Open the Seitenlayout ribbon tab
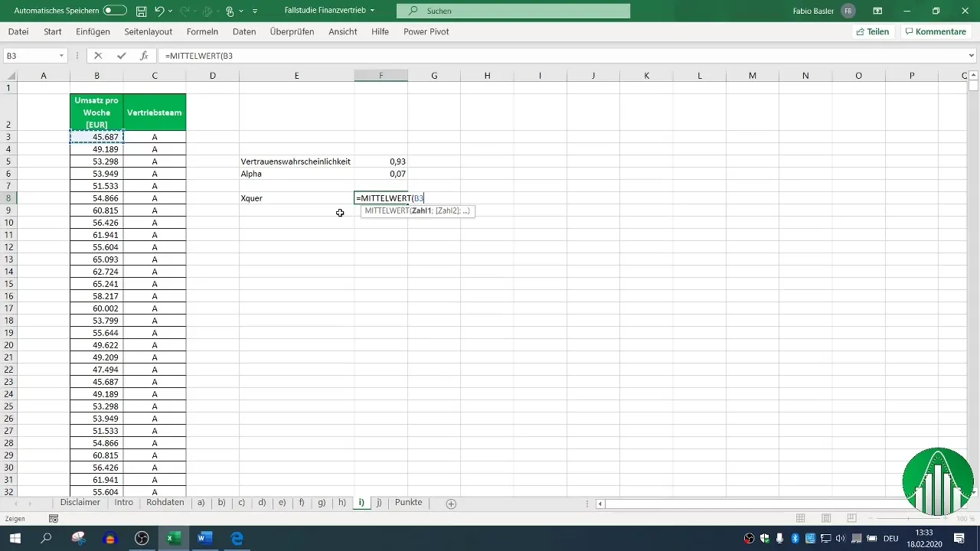The width and height of the screenshot is (980, 551). click(149, 31)
